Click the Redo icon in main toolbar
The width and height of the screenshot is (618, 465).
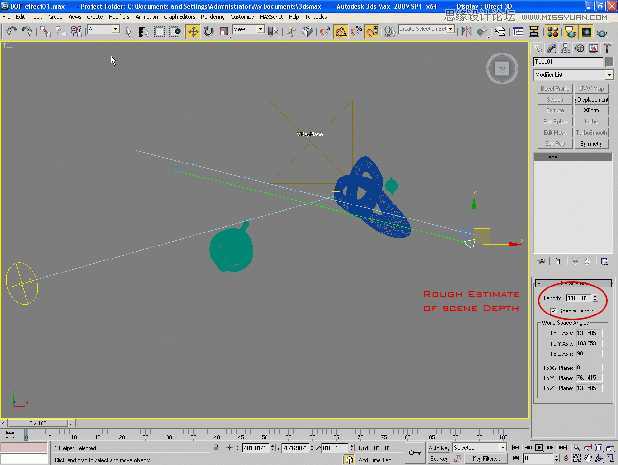click(x=27, y=31)
